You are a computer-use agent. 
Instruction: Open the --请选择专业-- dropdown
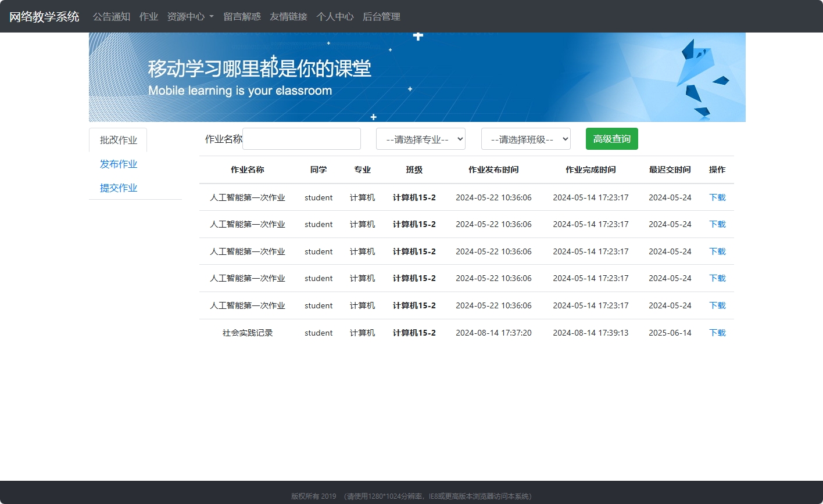click(x=420, y=139)
